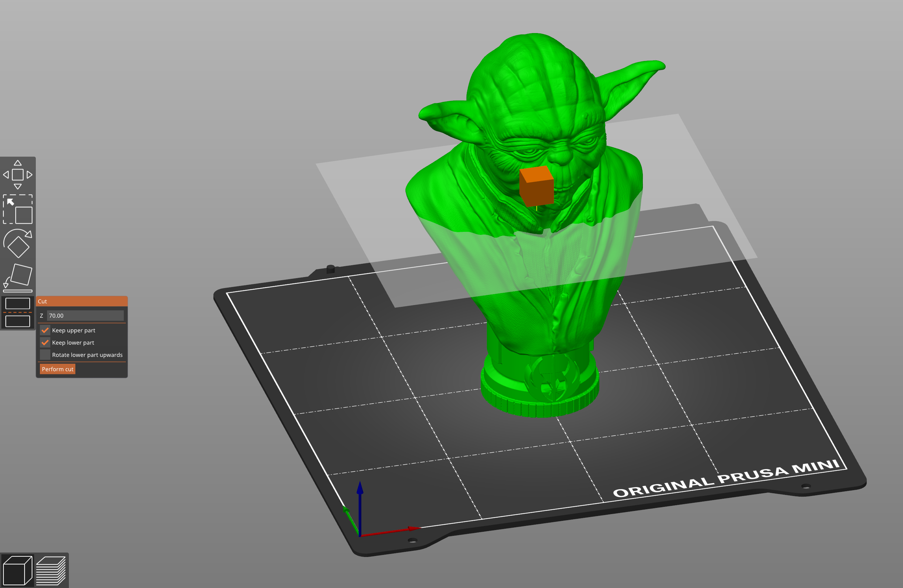903x588 pixels.
Task: Click the Perform cut button
Action: [x=58, y=369]
